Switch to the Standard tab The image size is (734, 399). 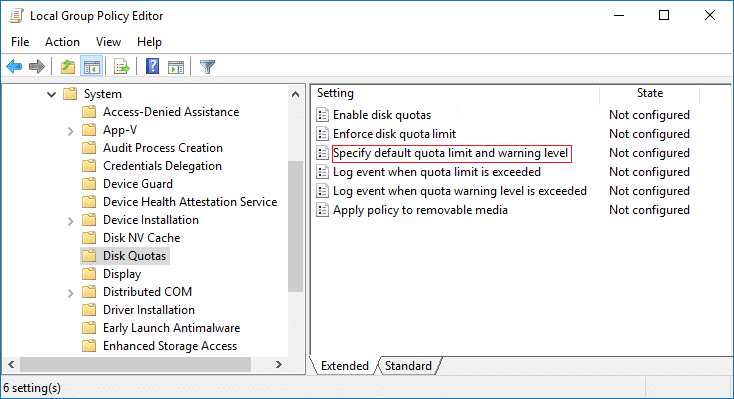click(408, 366)
